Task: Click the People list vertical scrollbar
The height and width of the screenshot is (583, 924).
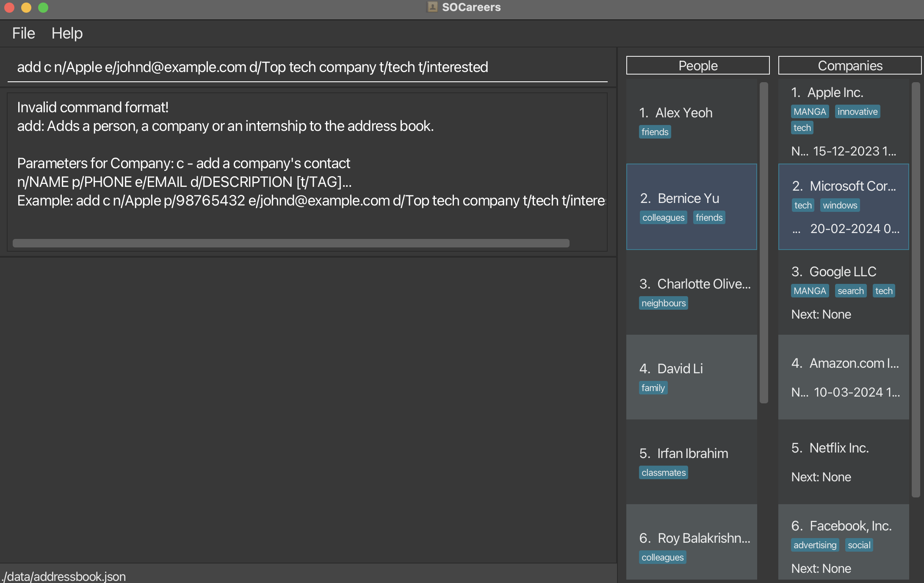Action: click(x=764, y=242)
